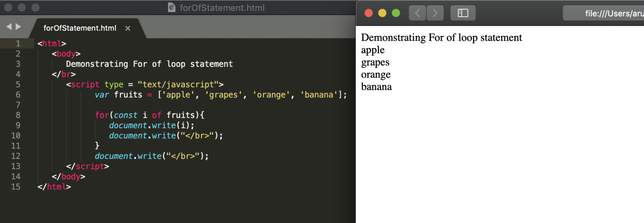
Task: Click the closing </script> tag on line 13
Action: 87,166
